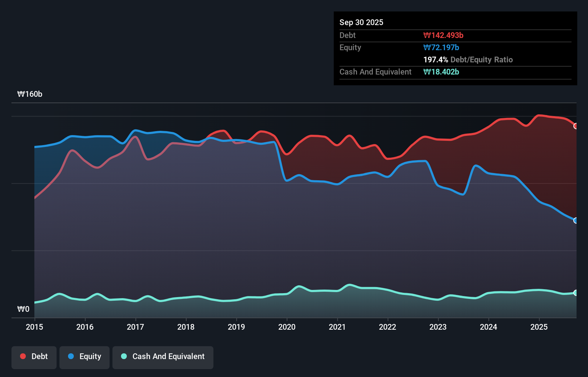Expand the Cash And Equivalent row

[x=375, y=72]
